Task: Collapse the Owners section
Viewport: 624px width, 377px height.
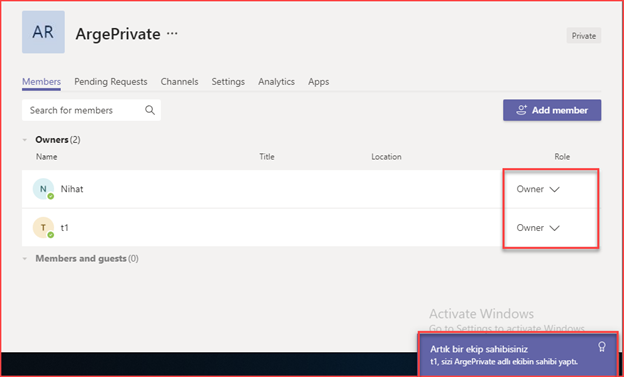Action: 25,140
